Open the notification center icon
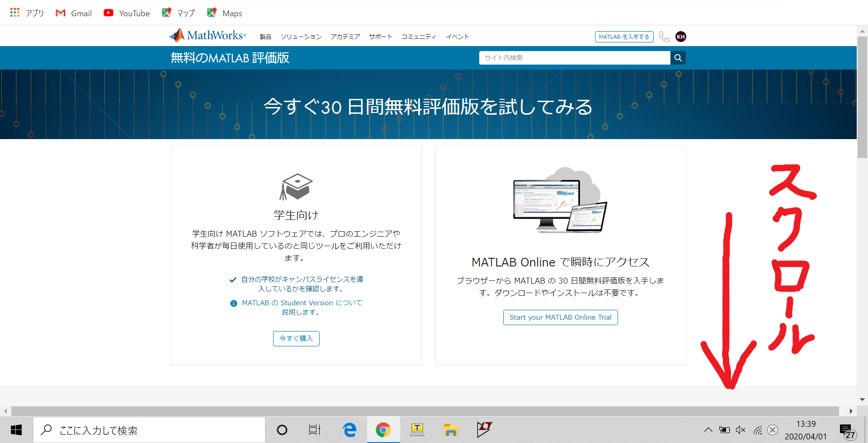 [847, 431]
